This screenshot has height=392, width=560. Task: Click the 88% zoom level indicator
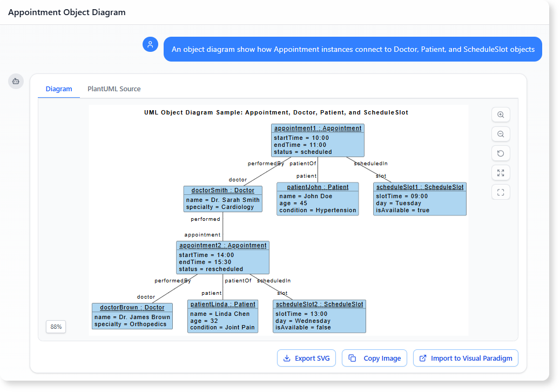pos(56,327)
